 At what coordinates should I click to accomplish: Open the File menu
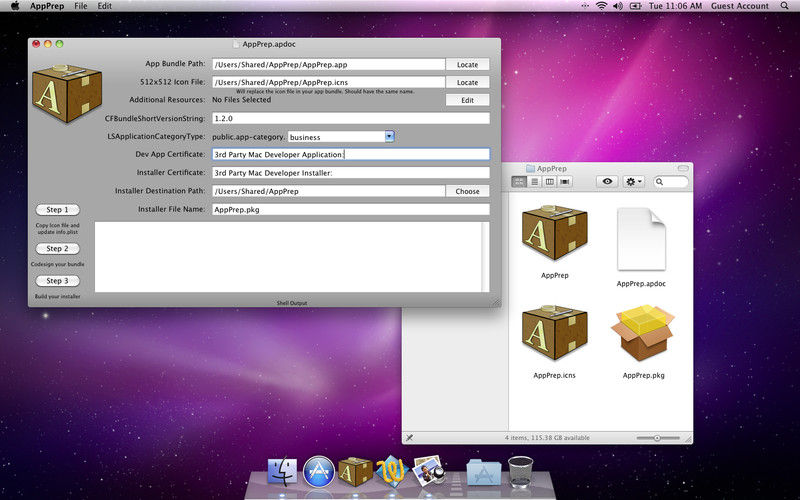(81, 6)
